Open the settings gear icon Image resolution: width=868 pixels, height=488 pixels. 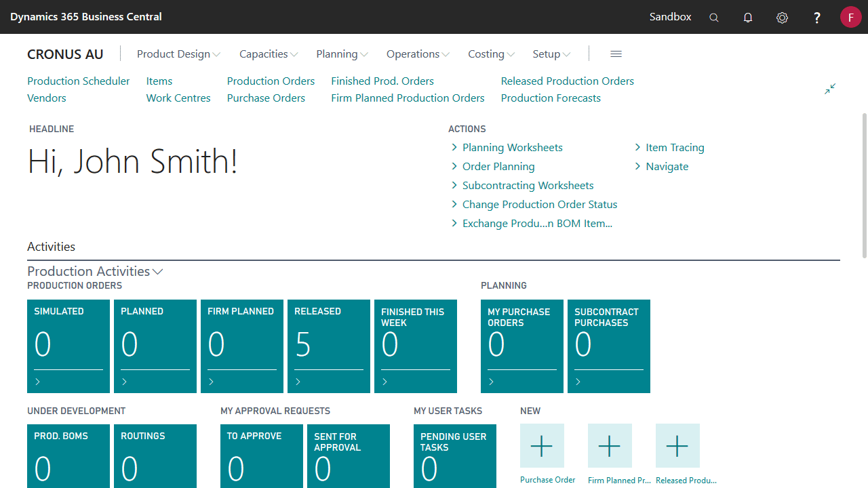click(782, 18)
